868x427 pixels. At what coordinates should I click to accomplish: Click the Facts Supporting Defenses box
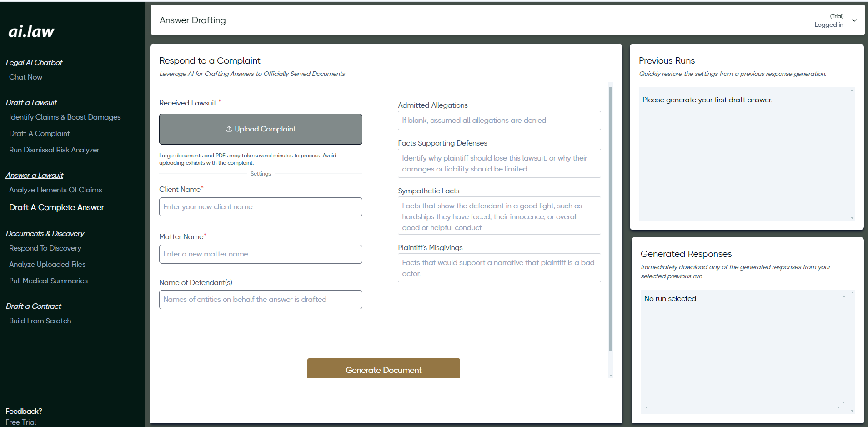(499, 163)
